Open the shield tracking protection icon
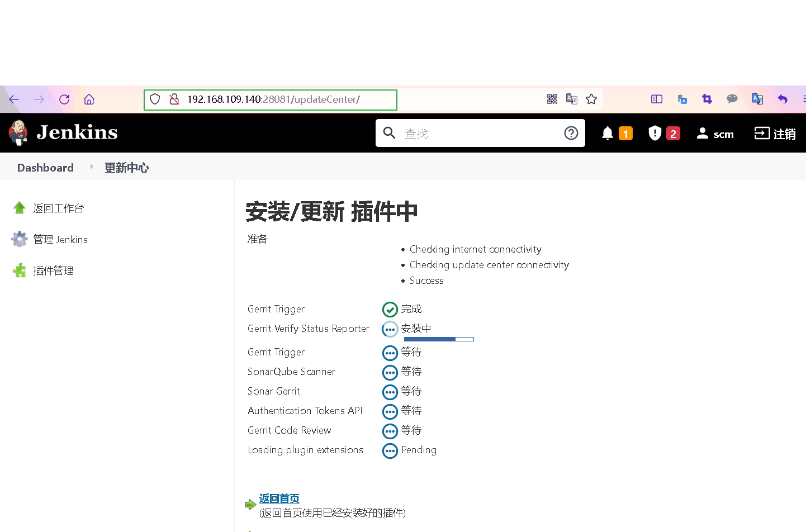The image size is (806, 532). pyautogui.click(x=155, y=99)
